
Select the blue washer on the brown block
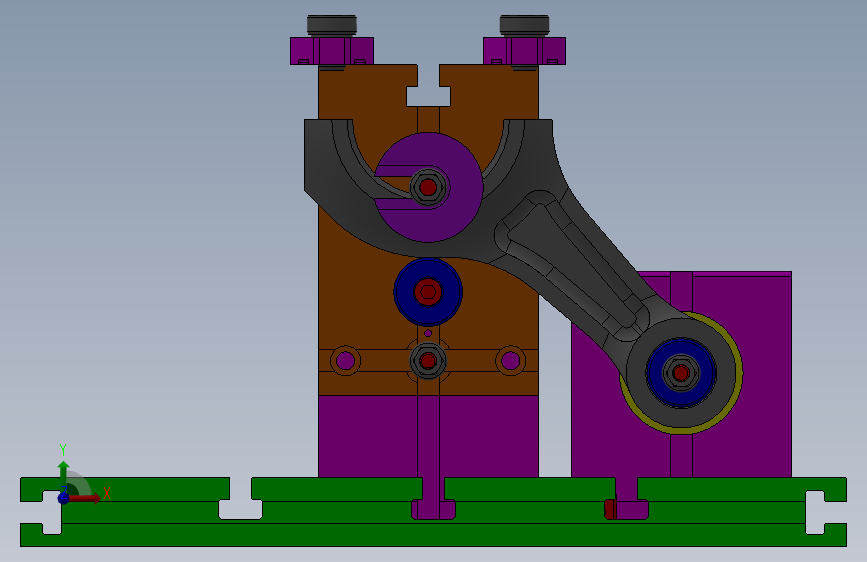428,292
